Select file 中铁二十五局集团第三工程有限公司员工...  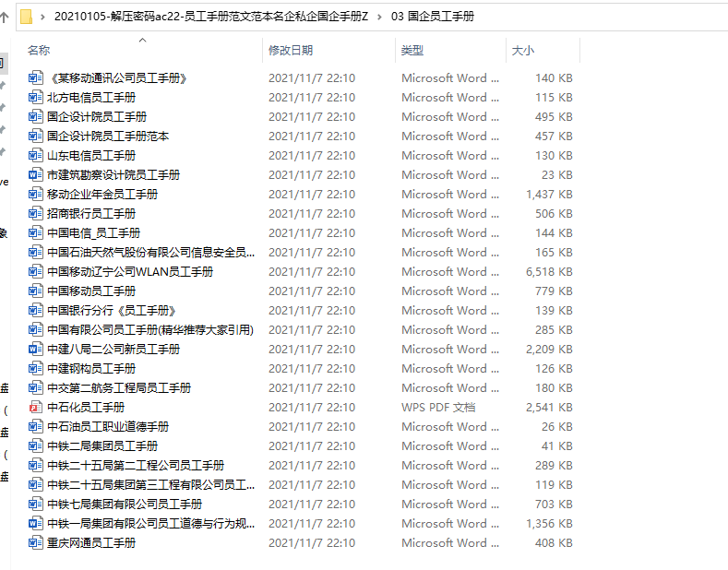151,484
